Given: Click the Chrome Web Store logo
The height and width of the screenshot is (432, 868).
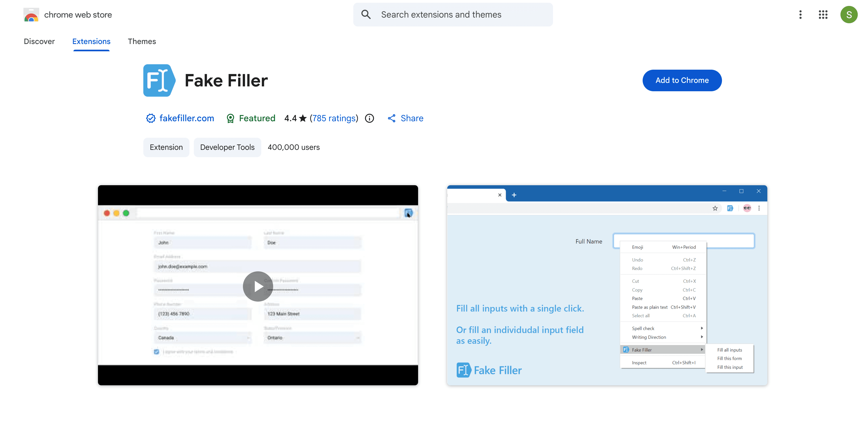Looking at the screenshot, I should click(31, 15).
